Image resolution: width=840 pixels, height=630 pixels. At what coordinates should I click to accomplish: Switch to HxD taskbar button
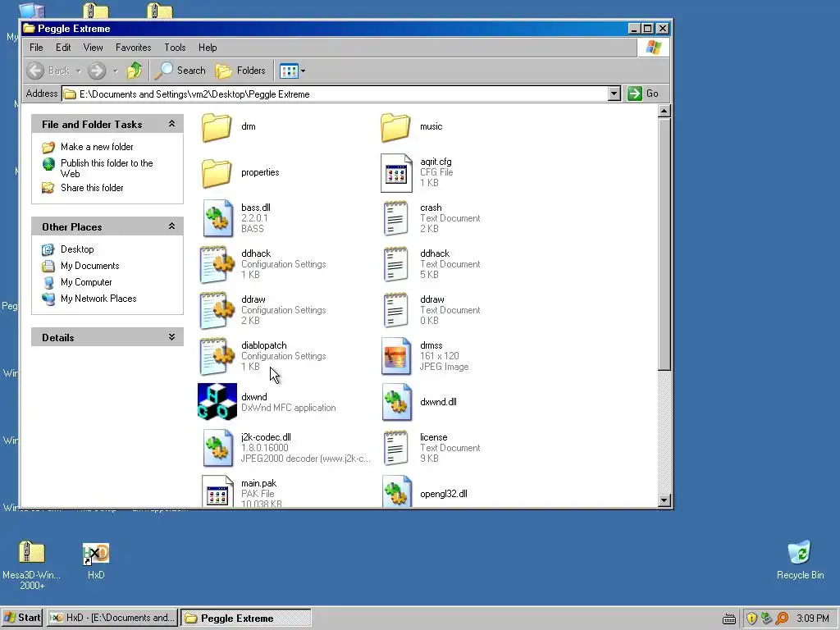pyautogui.click(x=112, y=618)
